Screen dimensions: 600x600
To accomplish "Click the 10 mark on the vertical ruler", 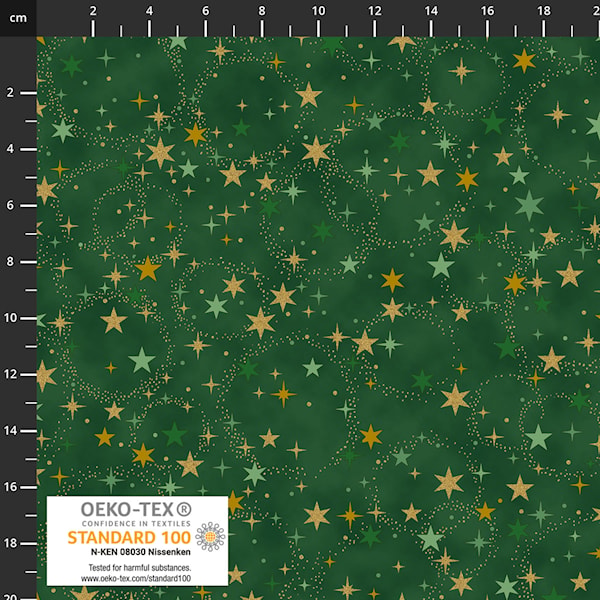I will (x=10, y=318).
